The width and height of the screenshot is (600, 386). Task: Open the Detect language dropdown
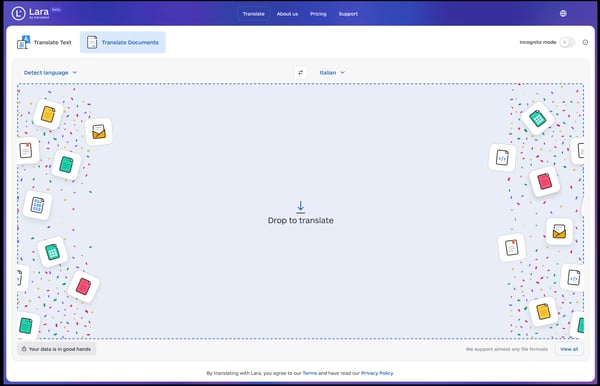pos(50,72)
